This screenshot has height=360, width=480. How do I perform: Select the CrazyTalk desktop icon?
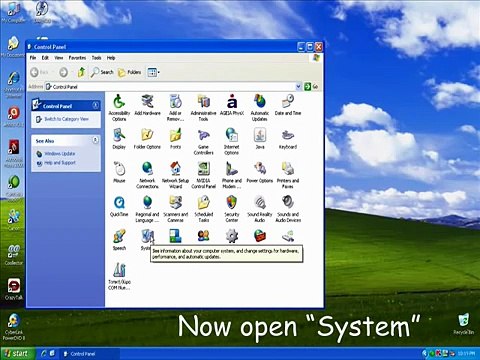(x=14, y=289)
